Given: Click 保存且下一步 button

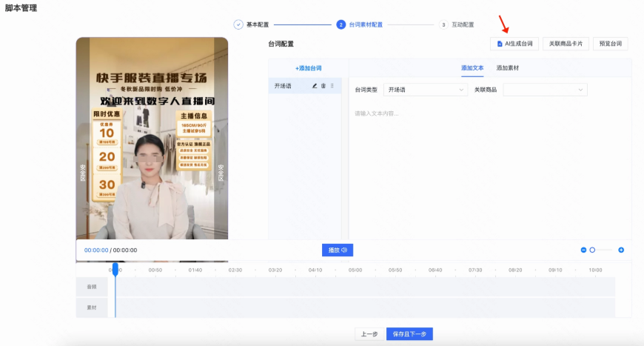Looking at the screenshot, I should point(409,334).
